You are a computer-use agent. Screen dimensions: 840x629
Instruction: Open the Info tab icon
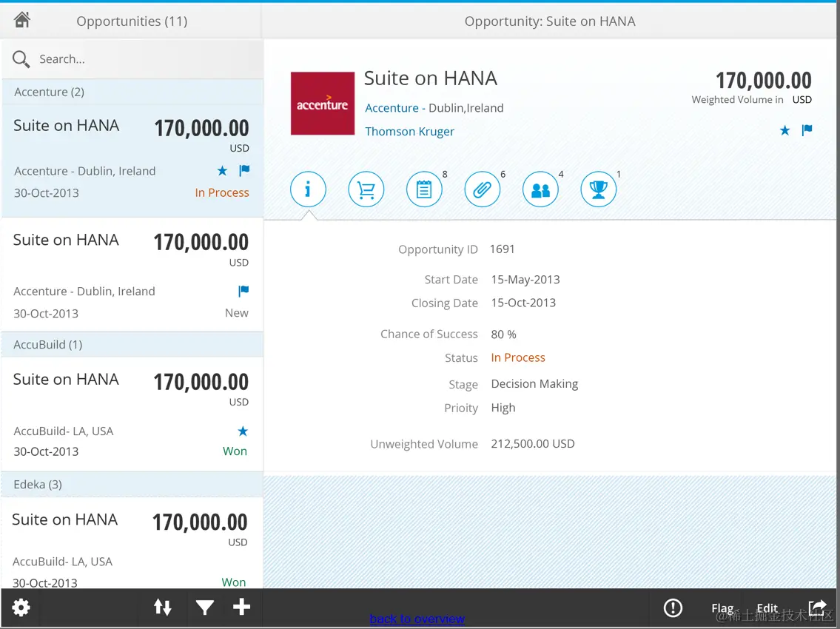[x=308, y=189]
